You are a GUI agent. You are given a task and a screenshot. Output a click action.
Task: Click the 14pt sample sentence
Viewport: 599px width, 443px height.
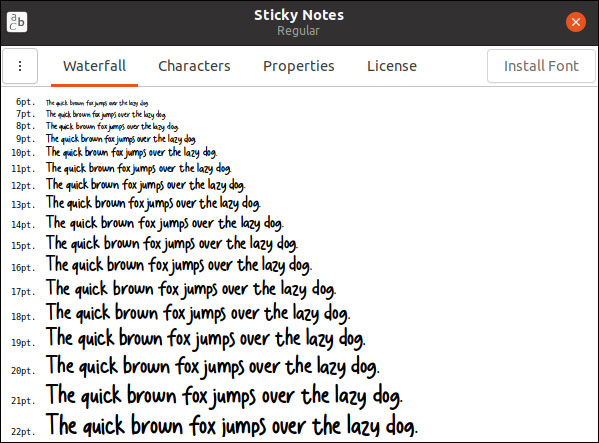coord(165,223)
